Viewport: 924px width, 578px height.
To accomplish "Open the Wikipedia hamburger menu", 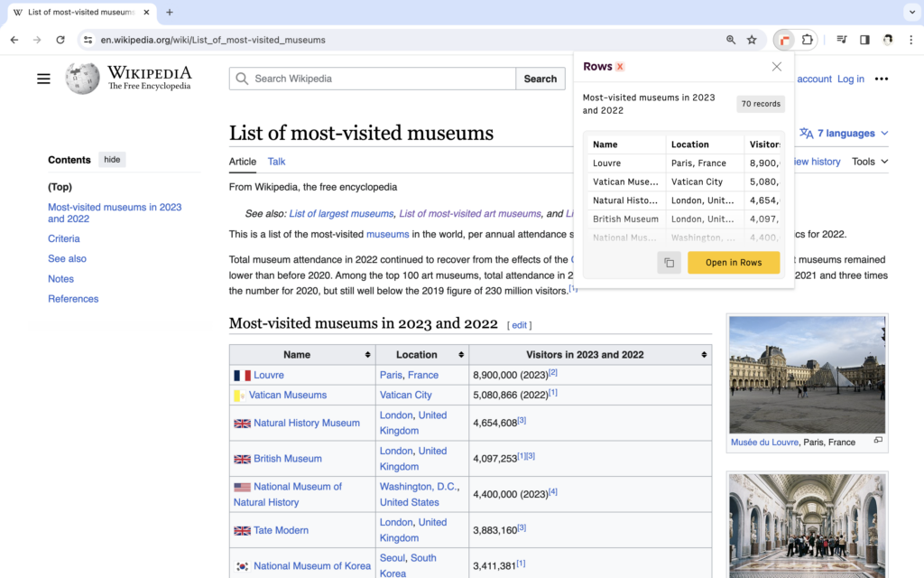I will (43, 79).
